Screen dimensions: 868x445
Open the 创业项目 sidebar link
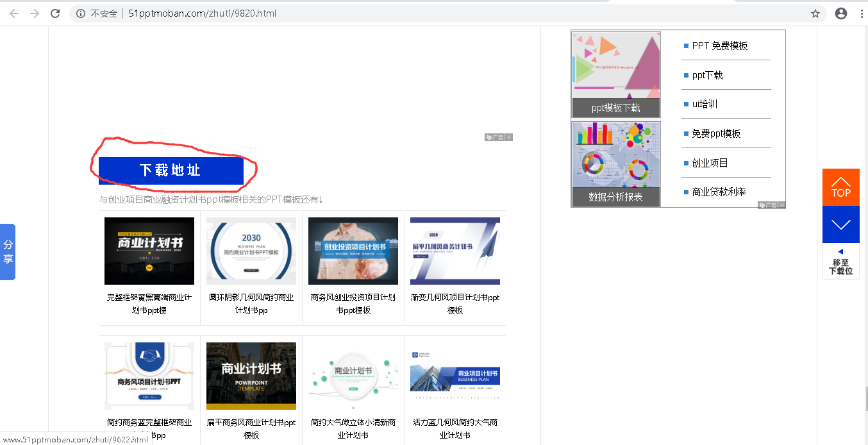click(708, 163)
